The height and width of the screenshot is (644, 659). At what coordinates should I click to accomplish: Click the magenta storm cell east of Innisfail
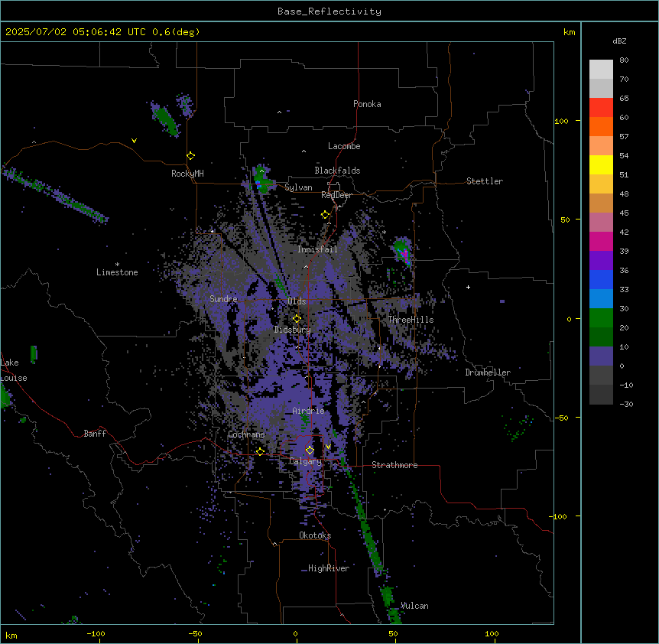click(404, 255)
